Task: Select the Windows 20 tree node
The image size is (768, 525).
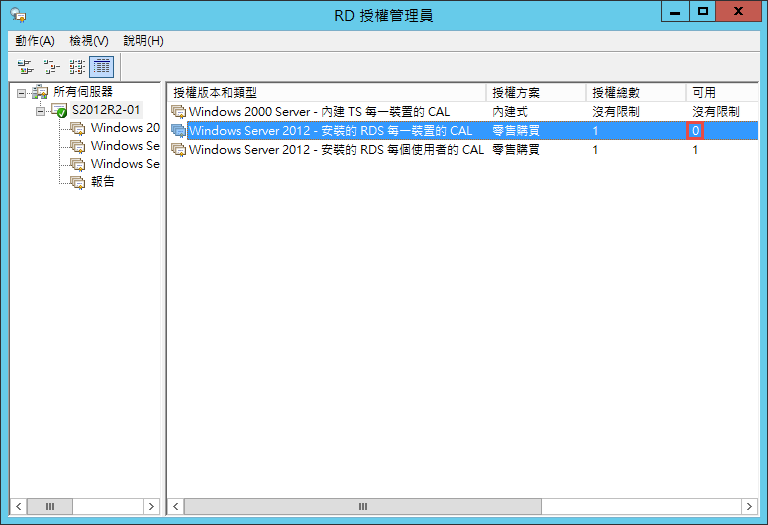Action: (125, 128)
